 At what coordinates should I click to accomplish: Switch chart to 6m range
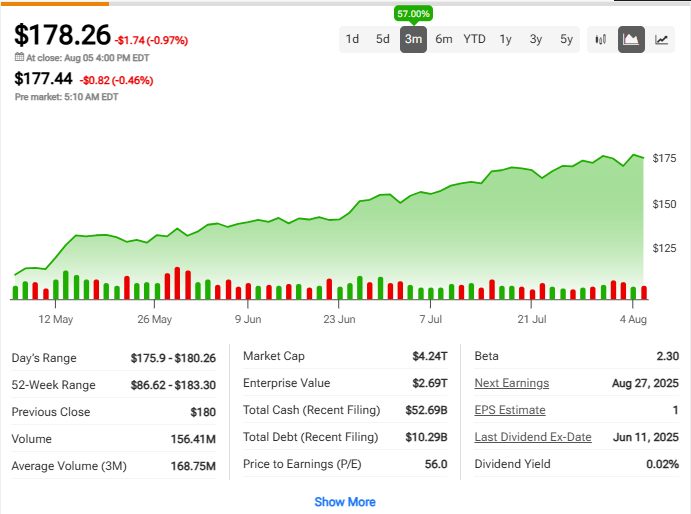pos(443,39)
